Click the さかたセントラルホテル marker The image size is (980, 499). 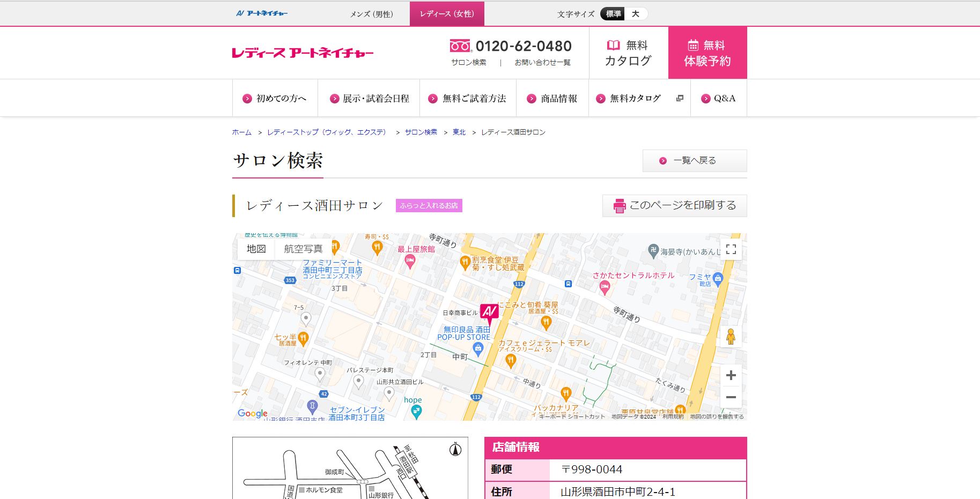point(605,288)
